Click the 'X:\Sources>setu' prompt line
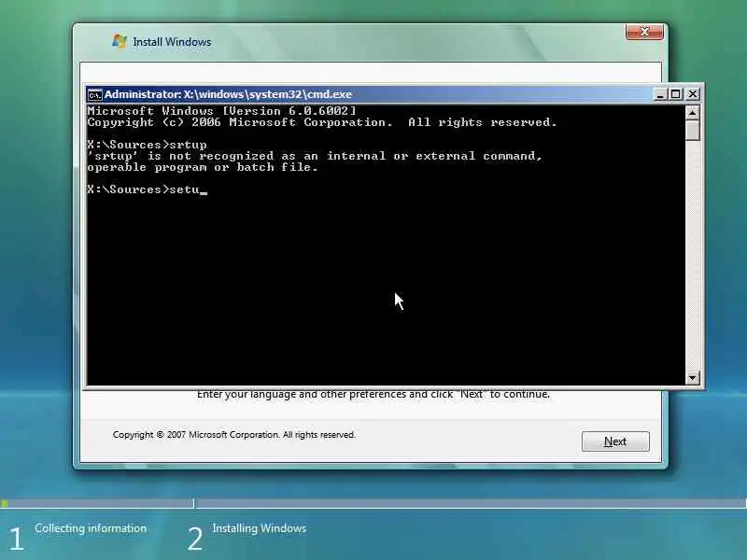 coord(148,189)
